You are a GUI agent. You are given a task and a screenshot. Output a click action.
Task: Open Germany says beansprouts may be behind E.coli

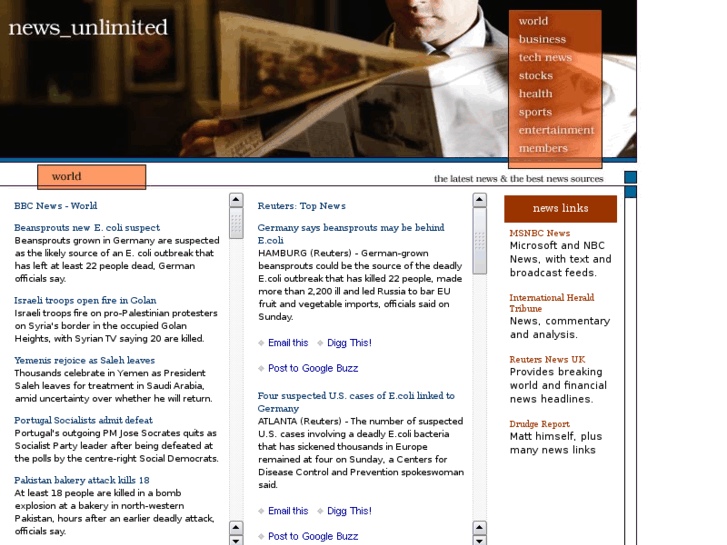tap(351, 234)
